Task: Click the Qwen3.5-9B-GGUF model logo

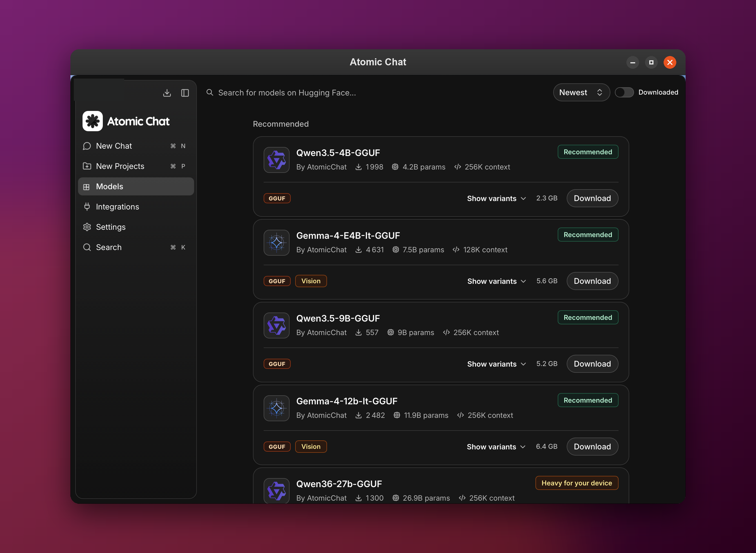Action: 277,325
